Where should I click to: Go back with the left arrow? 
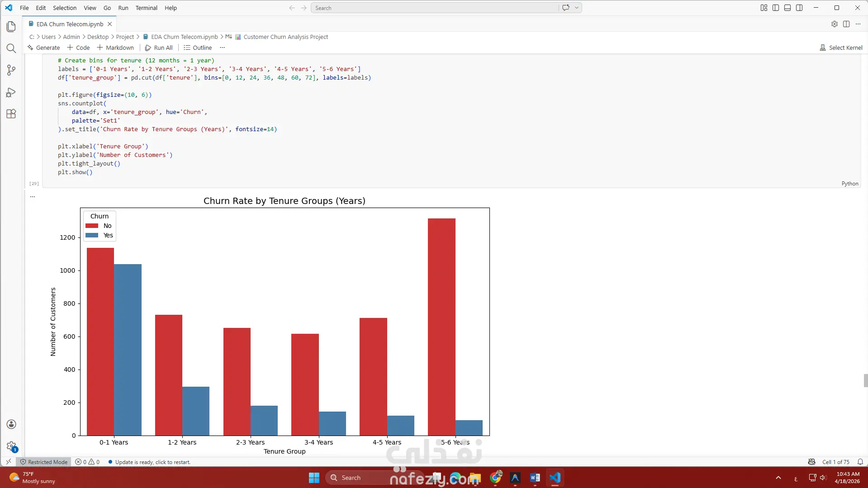(x=292, y=8)
